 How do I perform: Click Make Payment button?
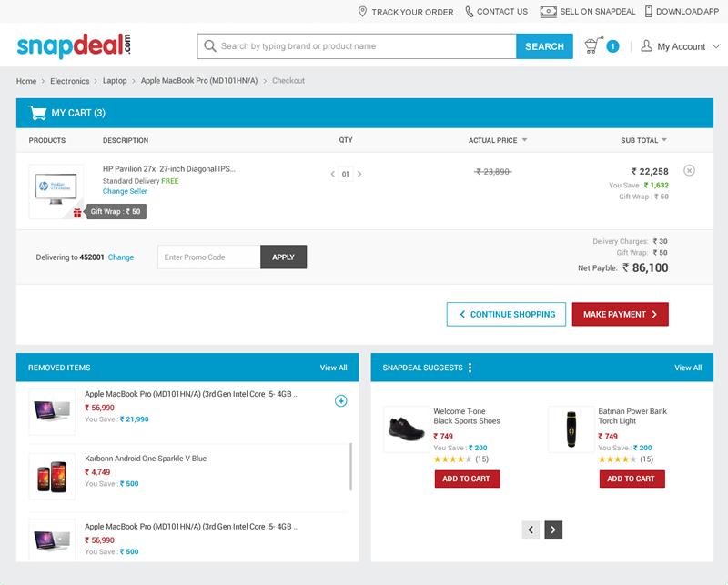pos(621,314)
